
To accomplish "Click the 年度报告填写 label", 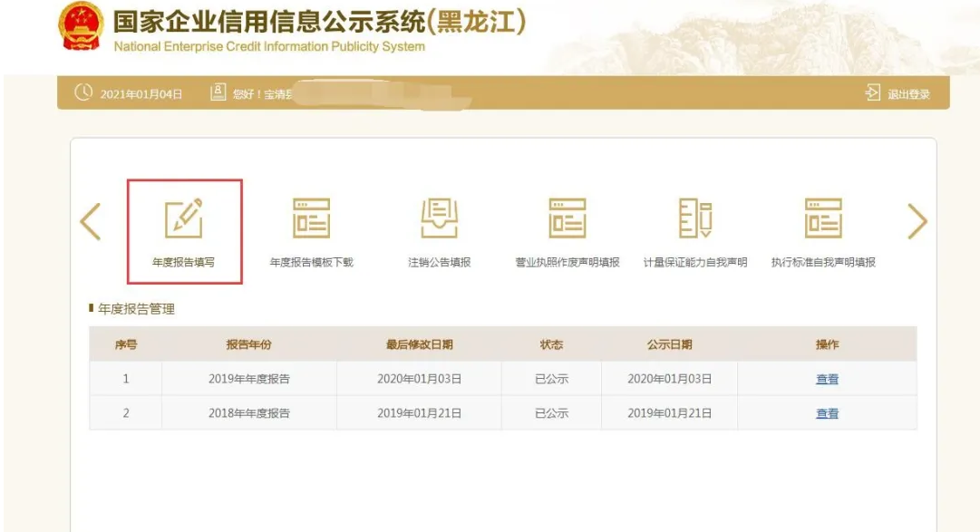I will (x=184, y=263).
